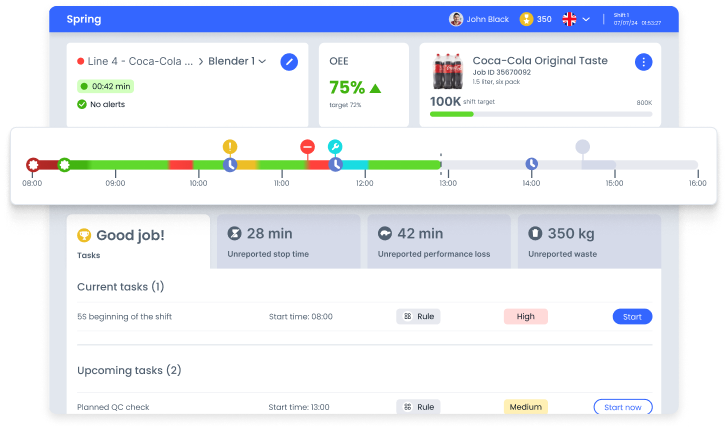This screenshot has height=428, width=728.
Task: Expand the Blender 1 dropdown
Action: (x=262, y=61)
